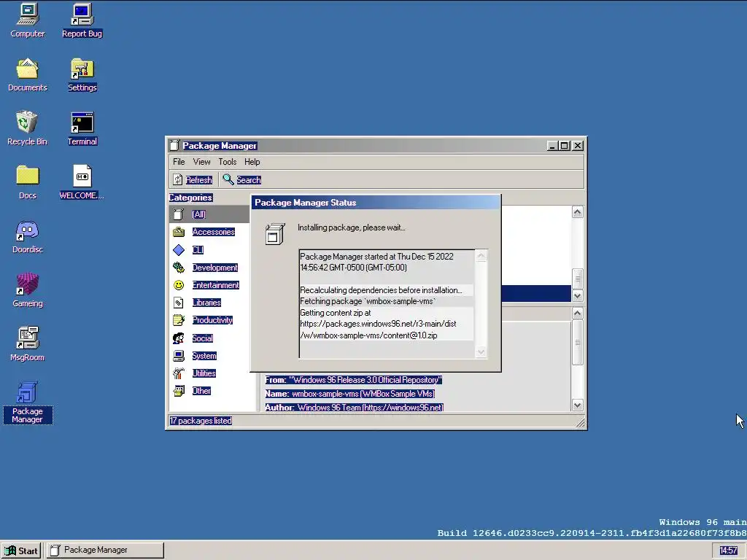Open the File menu
The width and height of the screenshot is (747, 560).
tap(179, 162)
